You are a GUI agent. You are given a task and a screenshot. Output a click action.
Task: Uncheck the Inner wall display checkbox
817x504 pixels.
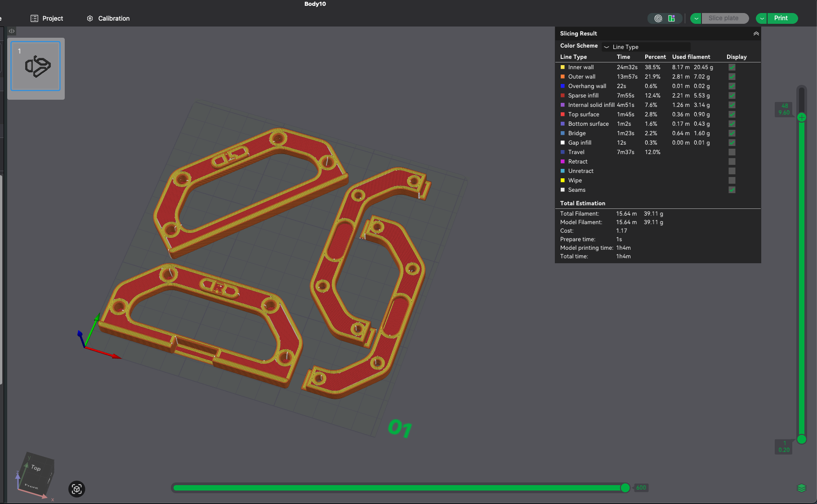click(x=732, y=67)
